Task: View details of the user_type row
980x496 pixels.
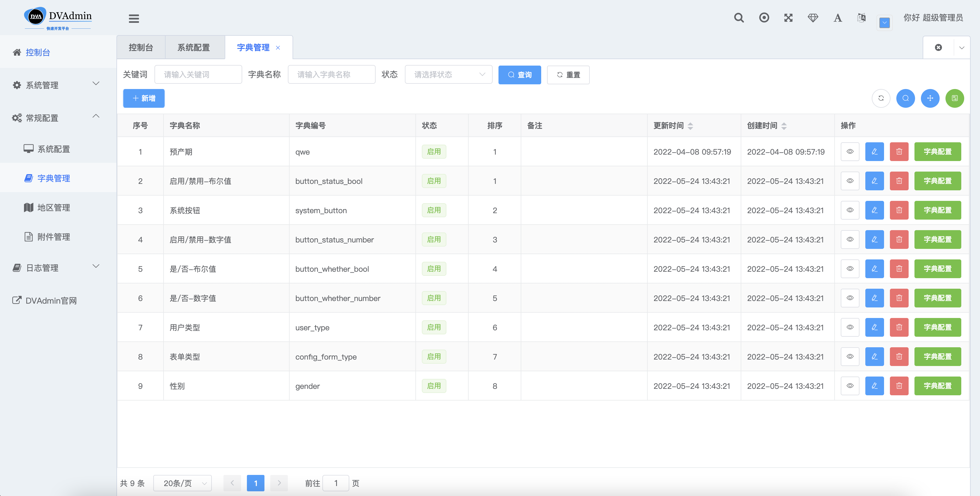Action: 850,327
